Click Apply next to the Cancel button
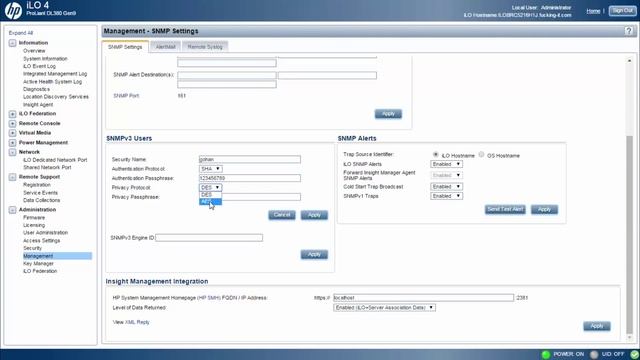Image resolution: width=640 pixels, height=360 pixels. pos(314,215)
